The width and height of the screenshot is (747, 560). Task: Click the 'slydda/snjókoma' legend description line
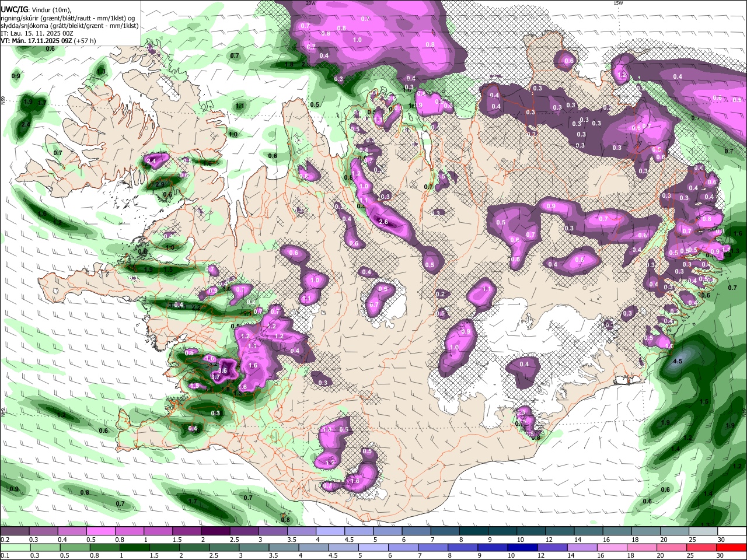click(69, 26)
